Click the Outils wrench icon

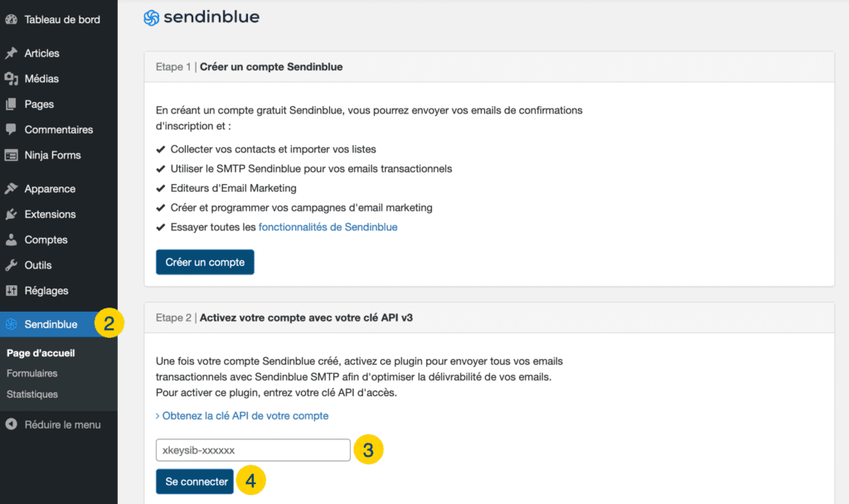(12, 264)
